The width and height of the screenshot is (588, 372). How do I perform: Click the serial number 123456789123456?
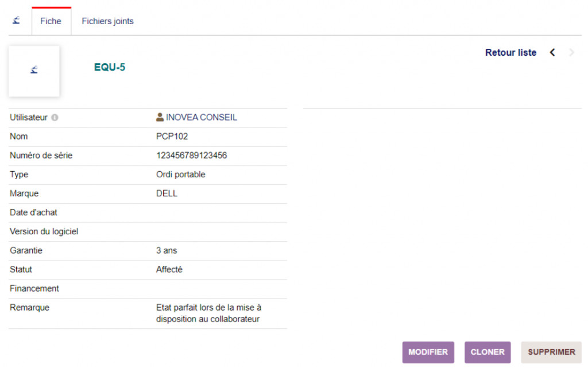coord(191,156)
